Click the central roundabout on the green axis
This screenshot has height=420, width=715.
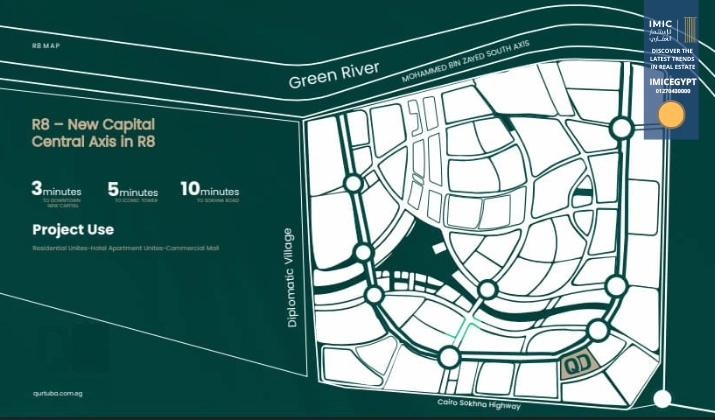pos(487,290)
